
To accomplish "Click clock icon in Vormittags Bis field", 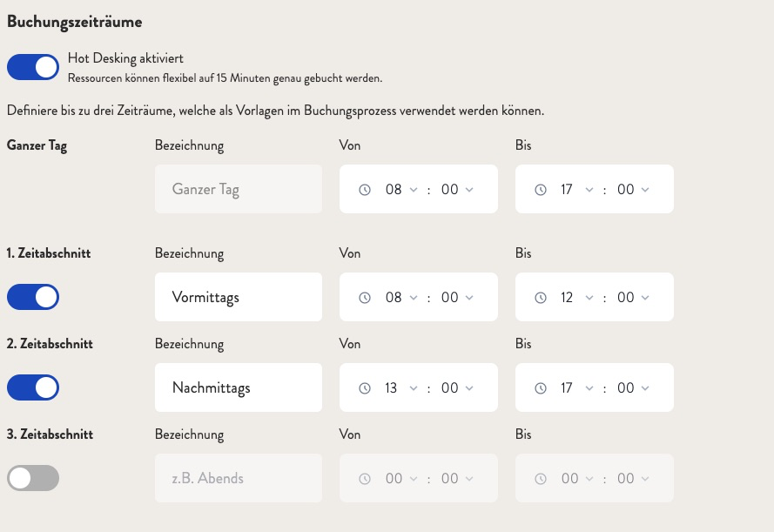I will pyautogui.click(x=541, y=298).
